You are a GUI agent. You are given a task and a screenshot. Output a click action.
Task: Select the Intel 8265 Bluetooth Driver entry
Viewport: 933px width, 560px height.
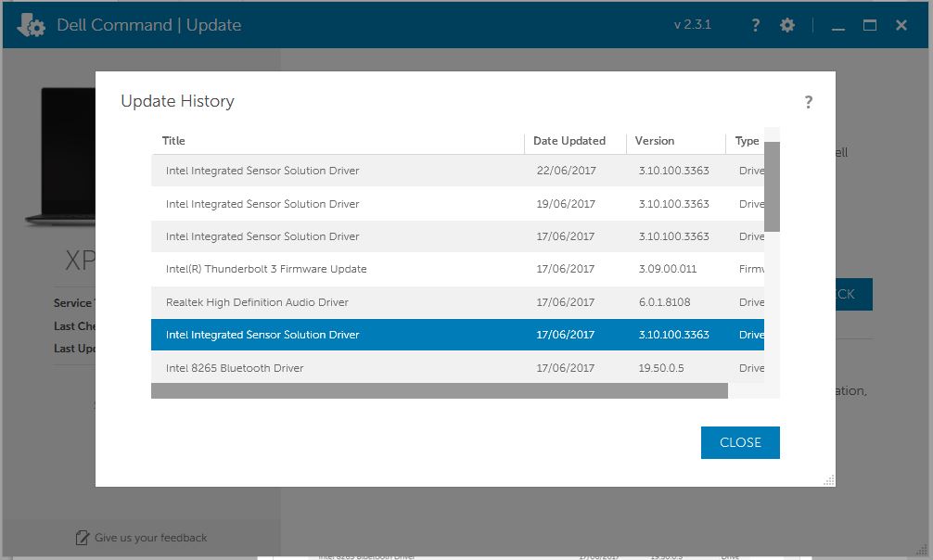point(371,368)
